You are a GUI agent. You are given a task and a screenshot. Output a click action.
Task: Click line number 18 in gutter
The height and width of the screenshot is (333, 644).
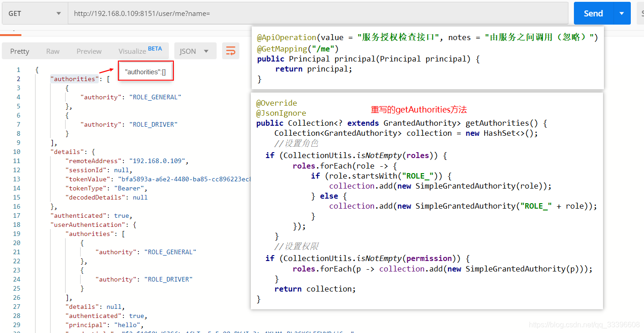[x=16, y=225]
